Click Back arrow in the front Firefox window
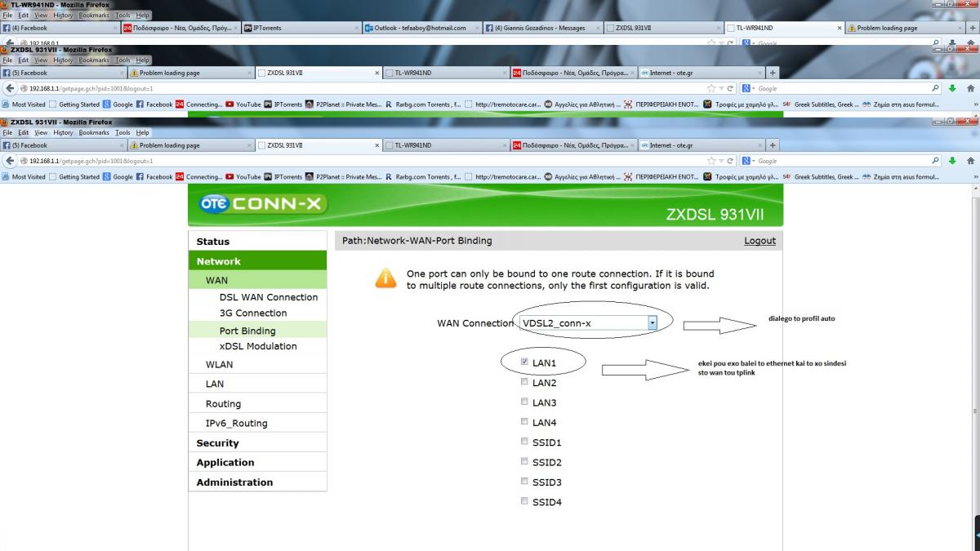The height and width of the screenshot is (551, 980). (9, 160)
